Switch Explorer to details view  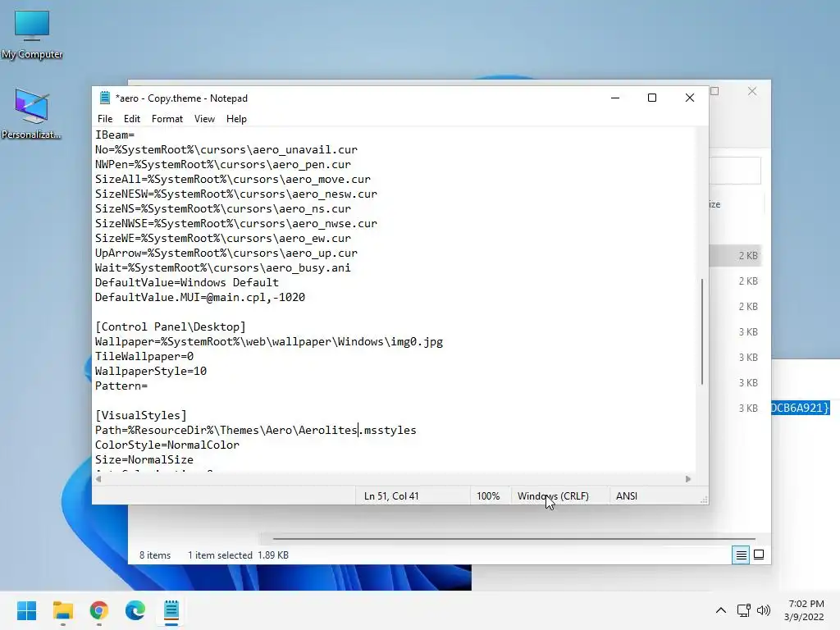pos(741,555)
